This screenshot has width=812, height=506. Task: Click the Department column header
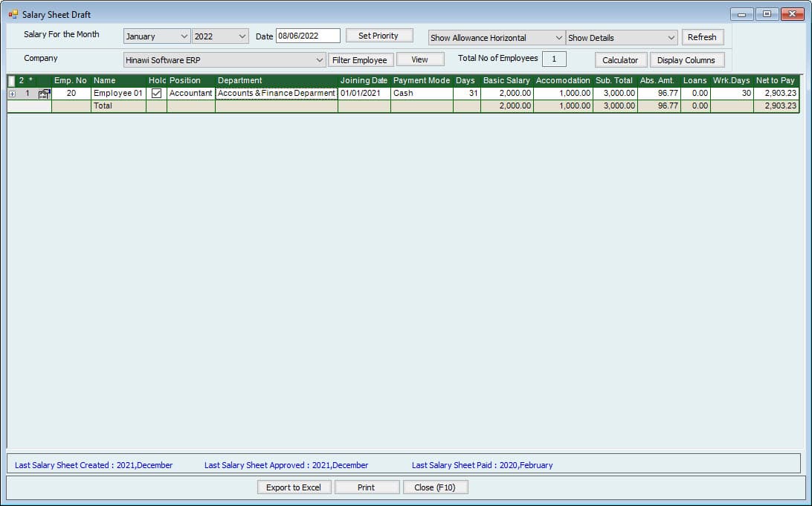276,81
